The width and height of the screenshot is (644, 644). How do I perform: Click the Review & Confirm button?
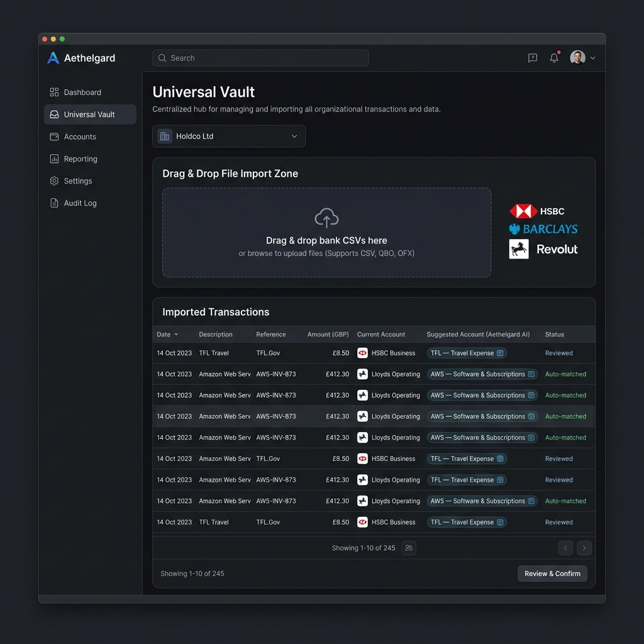pos(552,574)
